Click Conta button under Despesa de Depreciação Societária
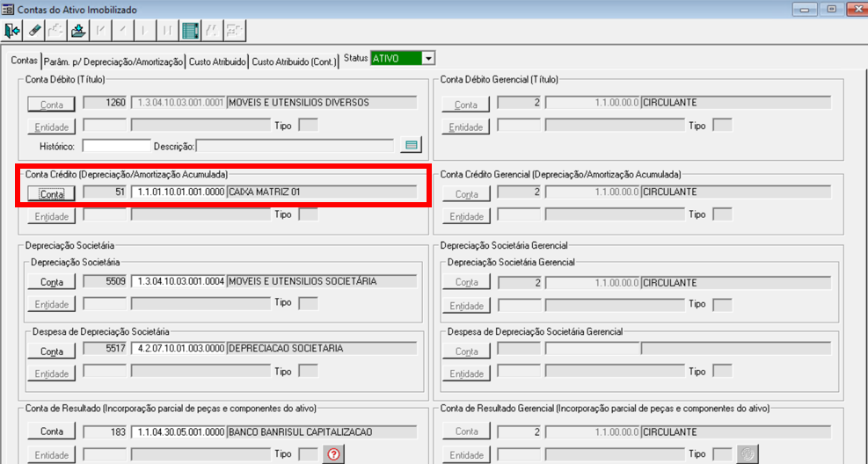 [52, 352]
